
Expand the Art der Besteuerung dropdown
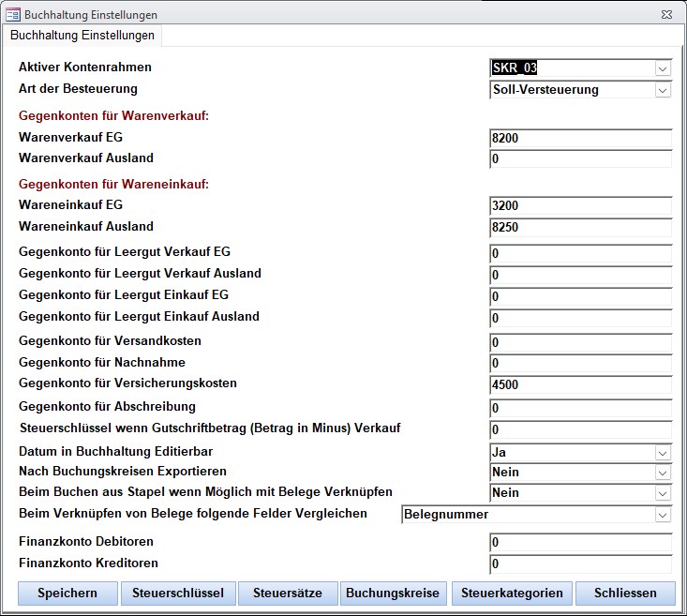[663, 90]
